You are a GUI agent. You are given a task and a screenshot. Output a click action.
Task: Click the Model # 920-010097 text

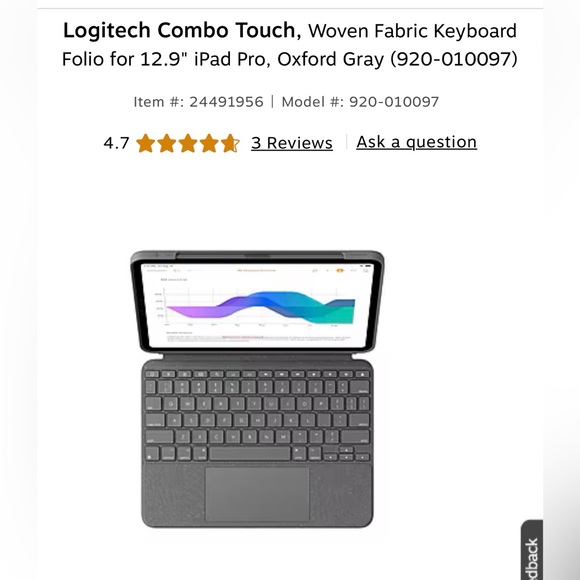[x=360, y=102]
